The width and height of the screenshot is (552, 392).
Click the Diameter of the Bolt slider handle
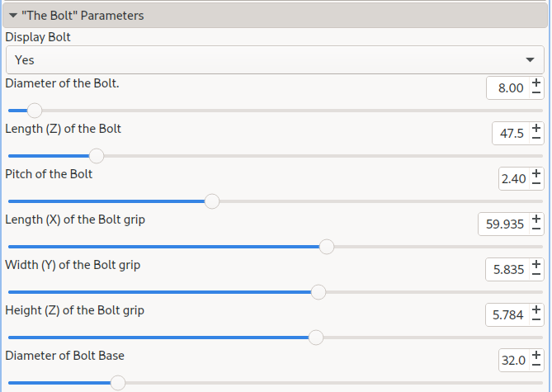pyautogui.click(x=35, y=110)
